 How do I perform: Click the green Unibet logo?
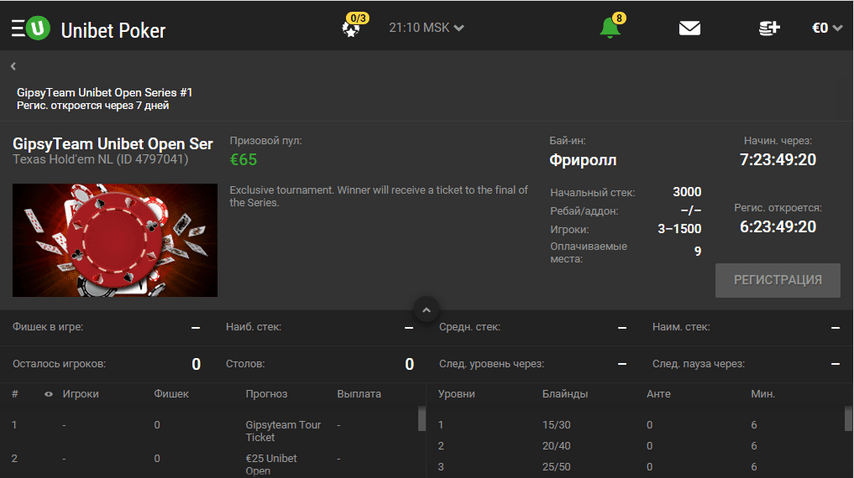(x=38, y=28)
